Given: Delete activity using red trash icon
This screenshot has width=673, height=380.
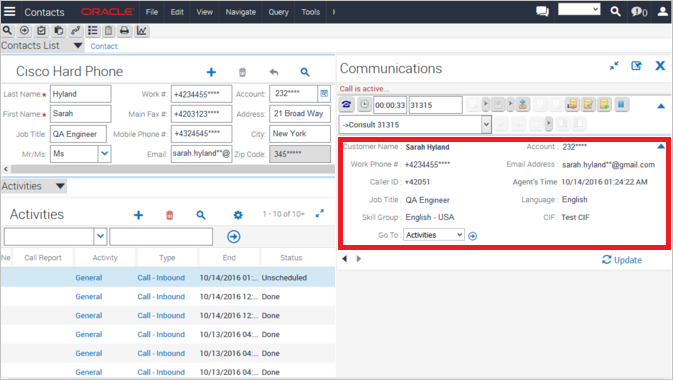Looking at the screenshot, I should coord(170,215).
